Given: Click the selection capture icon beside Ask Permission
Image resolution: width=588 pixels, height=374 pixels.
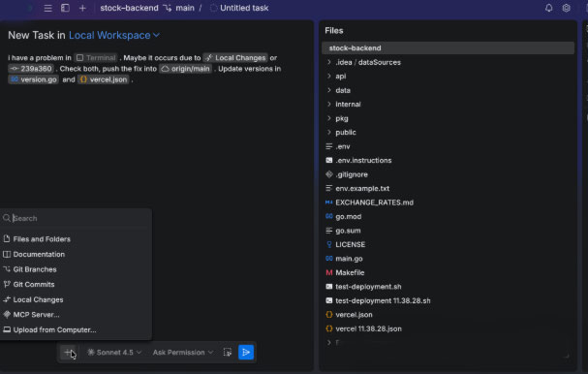Looking at the screenshot, I should click(228, 353).
